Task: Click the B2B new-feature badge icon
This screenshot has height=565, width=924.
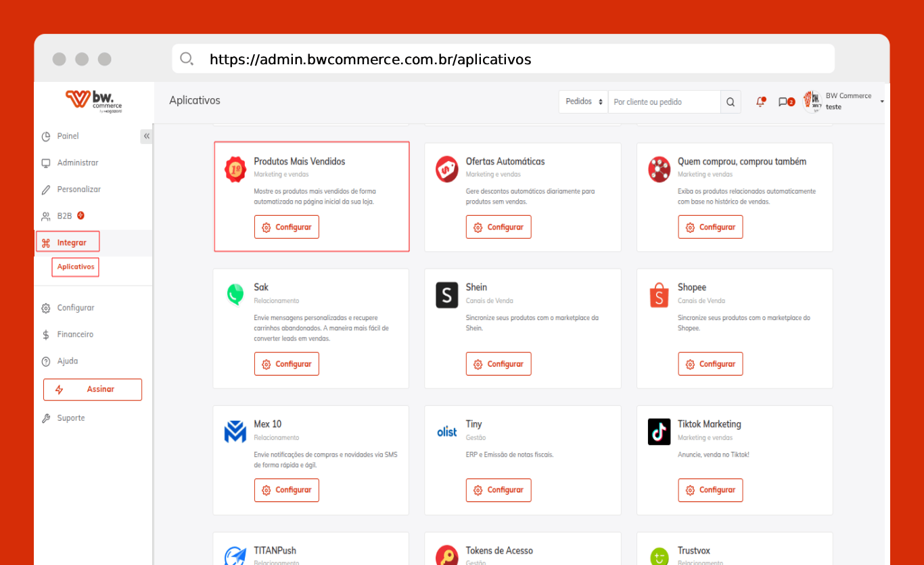Action: pos(80,215)
